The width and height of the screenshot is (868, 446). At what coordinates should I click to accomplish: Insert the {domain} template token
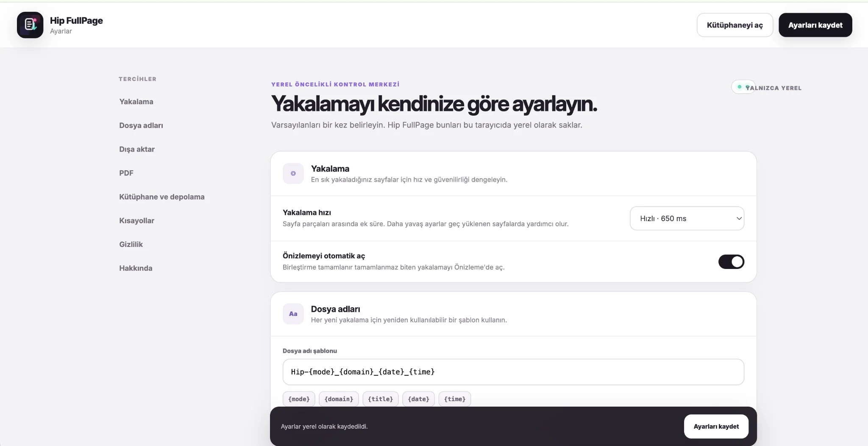click(x=339, y=399)
